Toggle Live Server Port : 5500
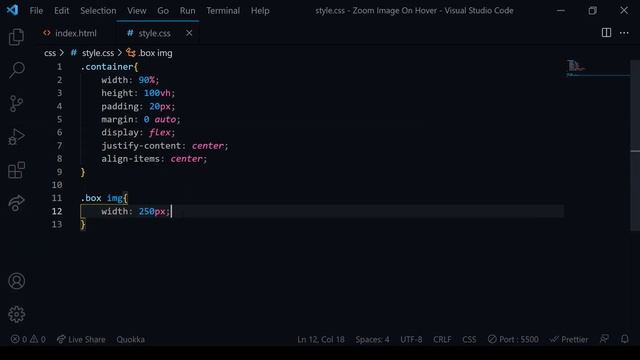 coord(513,339)
